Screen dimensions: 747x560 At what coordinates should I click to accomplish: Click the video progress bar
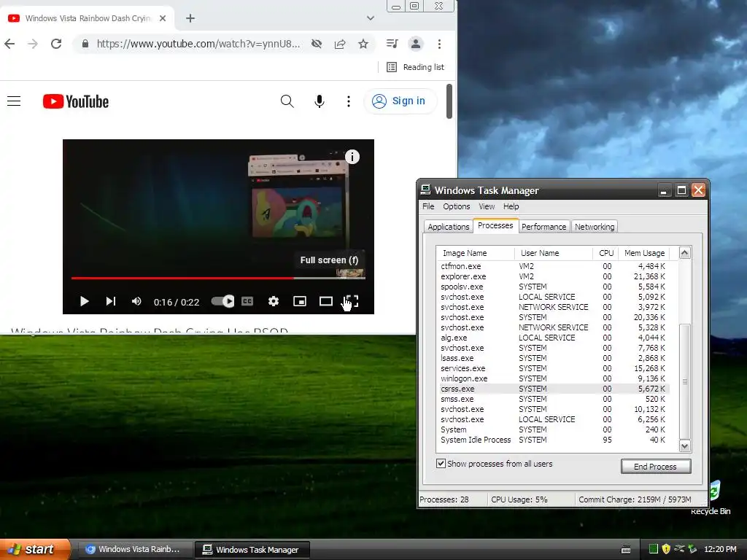pyautogui.click(x=218, y=278)
